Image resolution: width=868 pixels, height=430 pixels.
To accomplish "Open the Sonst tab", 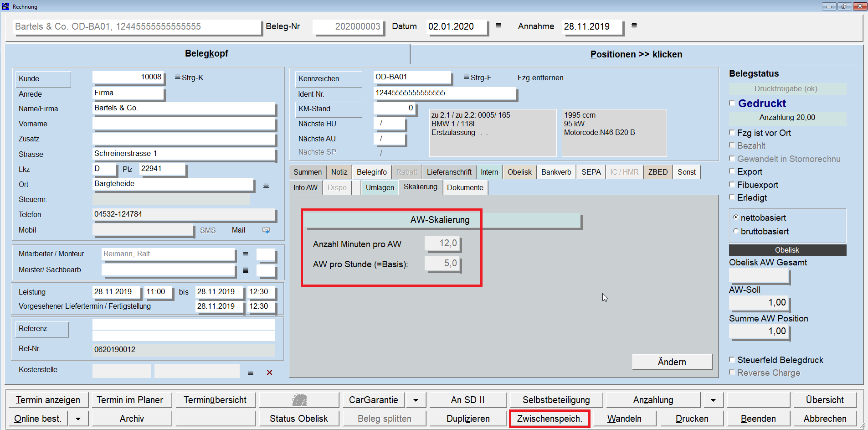I will (687, 172).
